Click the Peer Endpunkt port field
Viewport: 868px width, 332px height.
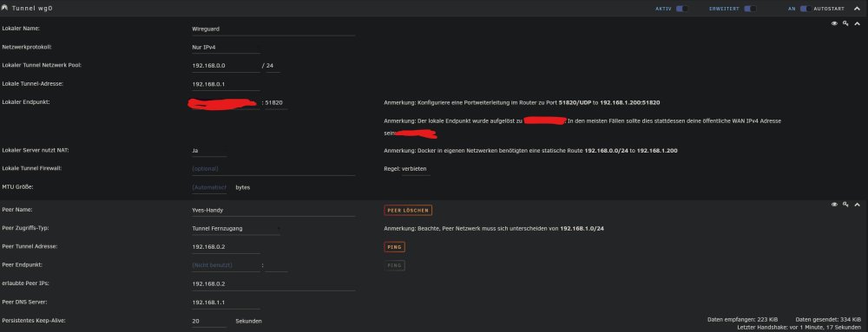[276, 265]
